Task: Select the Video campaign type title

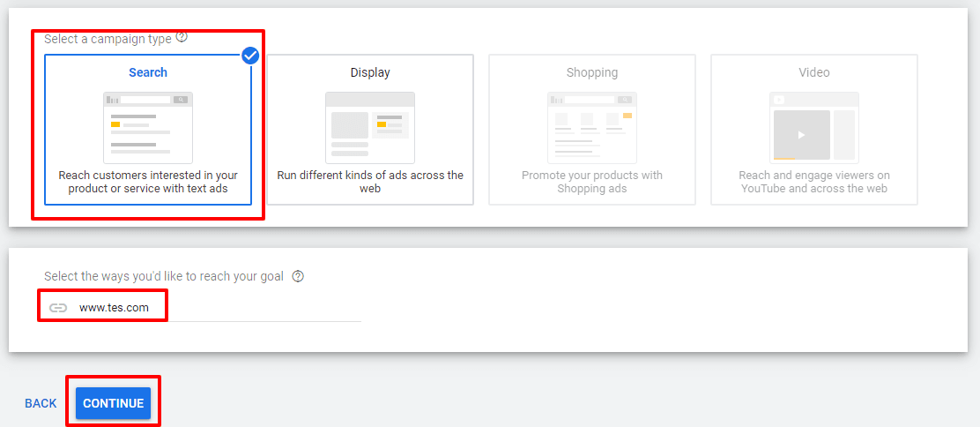Action: pyautogui.click(x=814, y=72)
